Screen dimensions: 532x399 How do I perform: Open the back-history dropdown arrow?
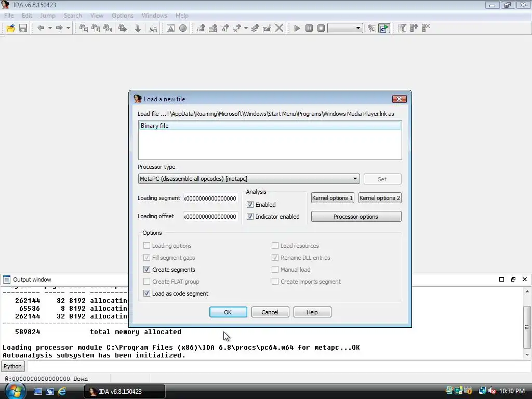click(50, 28)
